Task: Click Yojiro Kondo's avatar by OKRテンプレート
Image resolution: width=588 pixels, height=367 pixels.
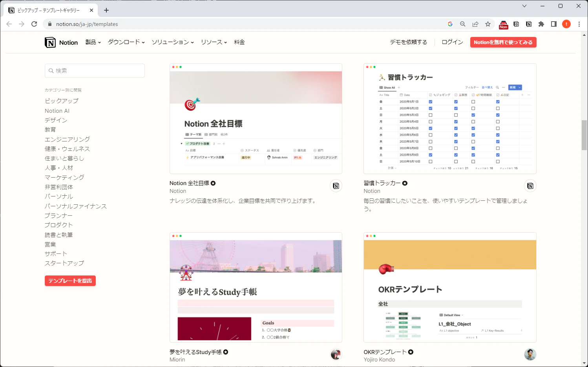Action: pyautogui.click(x=530, y=354)
